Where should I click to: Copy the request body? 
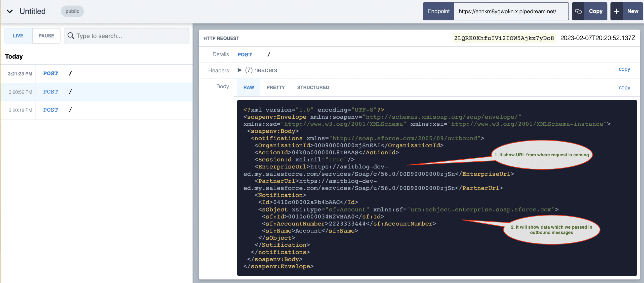[624, 88]
